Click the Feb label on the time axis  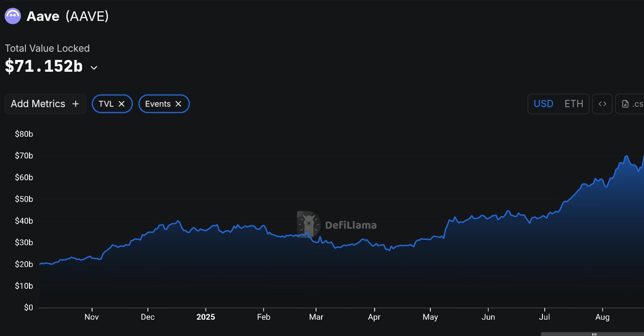pos(263,317)
